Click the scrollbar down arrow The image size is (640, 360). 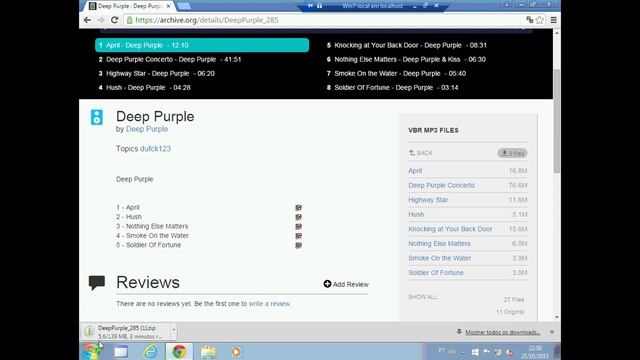(x=557, y=317)
